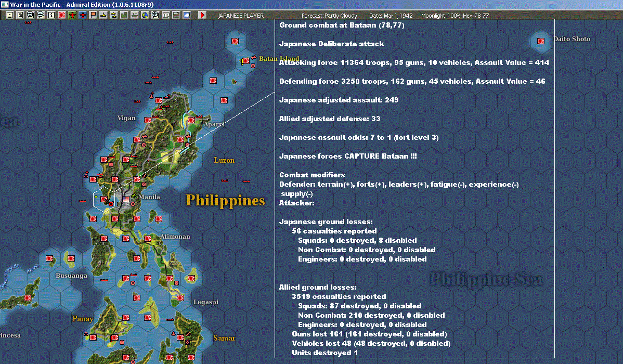This screenshot has width=623, height=364.
Task: Select the Japanese flag at Batan Island
Action: (x=246, y=61)
